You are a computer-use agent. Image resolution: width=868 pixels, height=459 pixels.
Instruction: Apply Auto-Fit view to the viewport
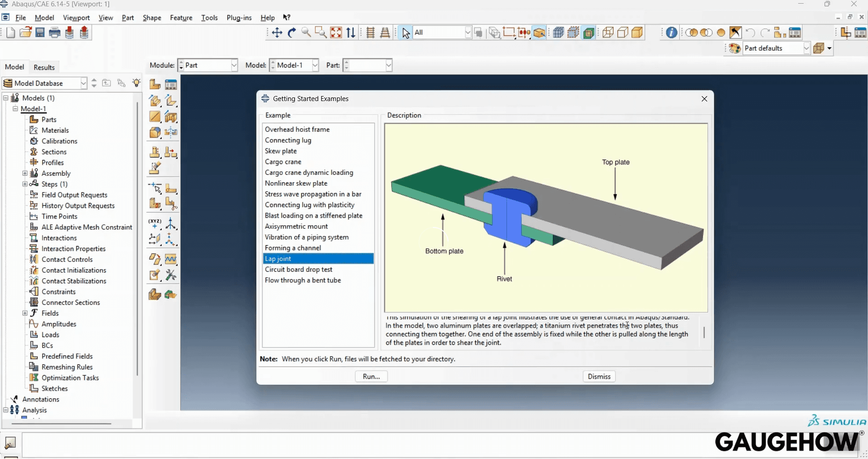336,32
